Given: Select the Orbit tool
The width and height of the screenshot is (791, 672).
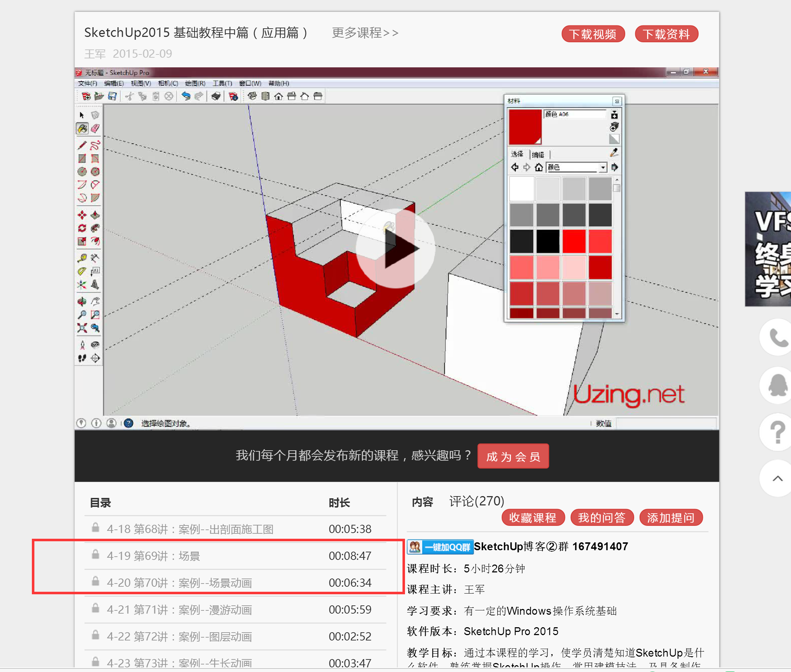Looking at the screenshot, I should [82, 302].
